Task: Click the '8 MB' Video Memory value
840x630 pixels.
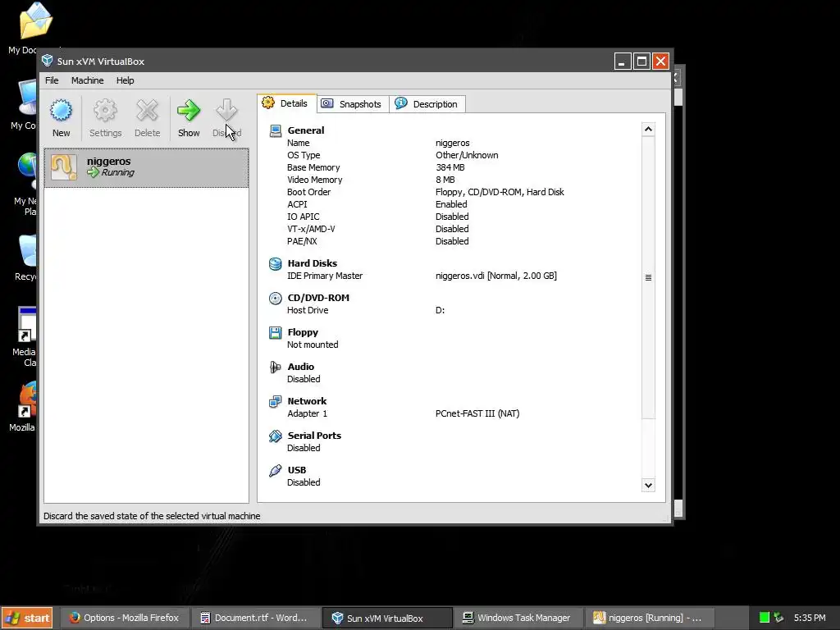Action: tap(445, 180)
